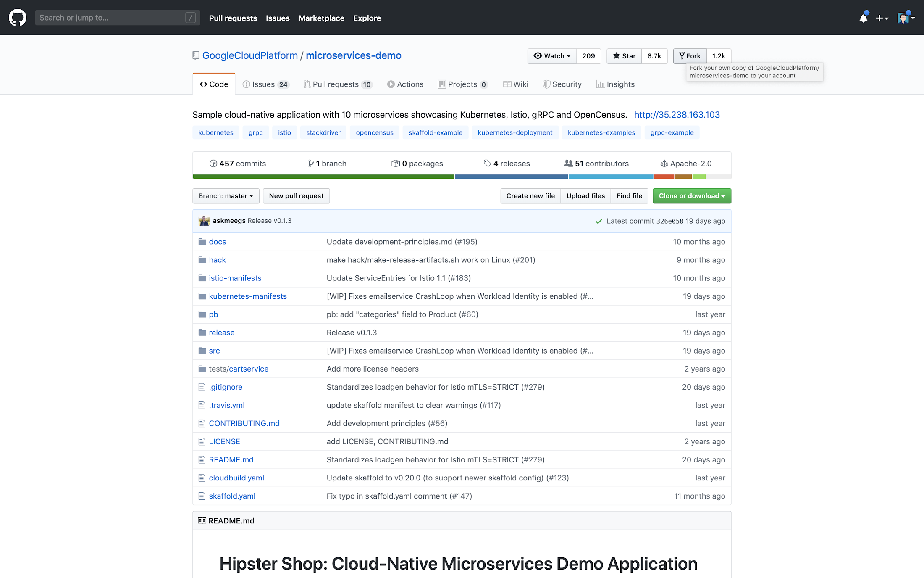Click the folder icon beside release

[202, 333]
